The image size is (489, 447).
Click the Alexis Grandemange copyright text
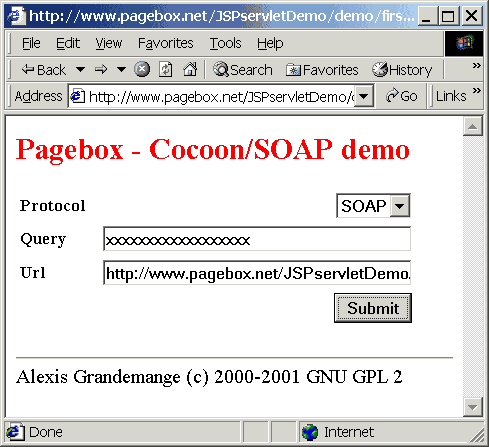209,377
